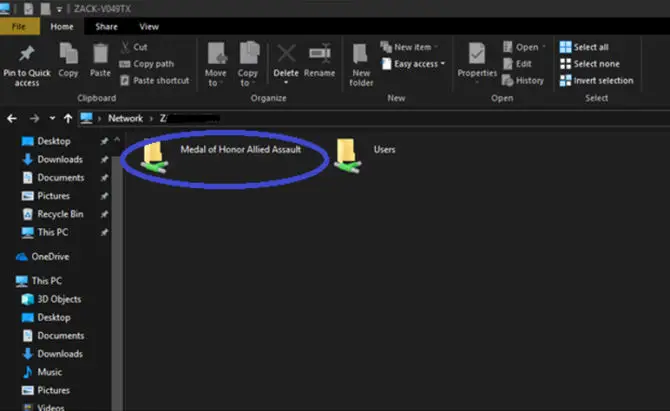
Task: Open the File menu tab
Action: (x=20, y=26)
